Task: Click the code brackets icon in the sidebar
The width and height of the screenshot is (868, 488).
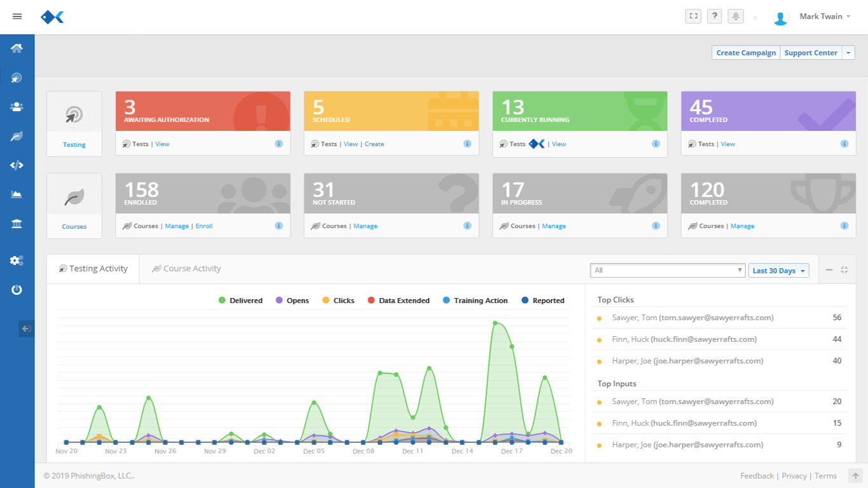Action: click(17, 165)
